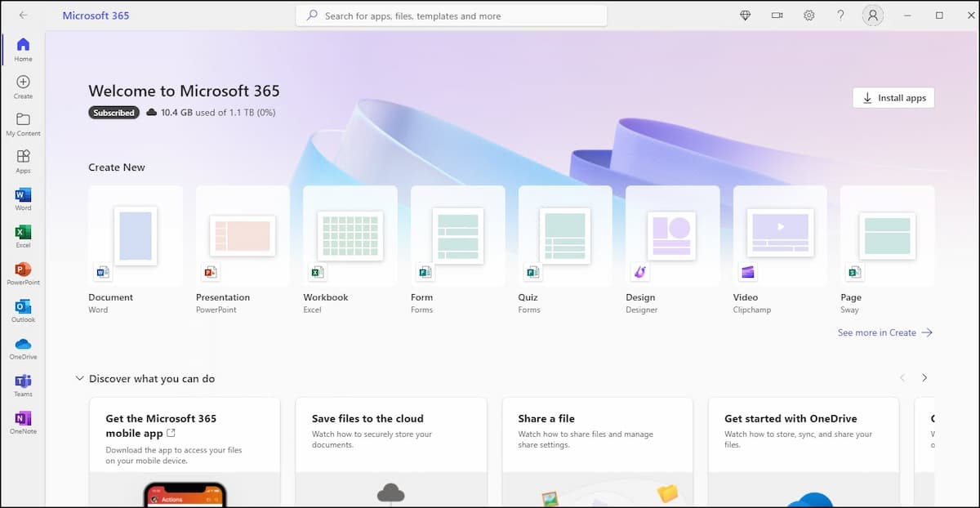Open Help using the question mark
980x508 pixels.
(840, 15)
